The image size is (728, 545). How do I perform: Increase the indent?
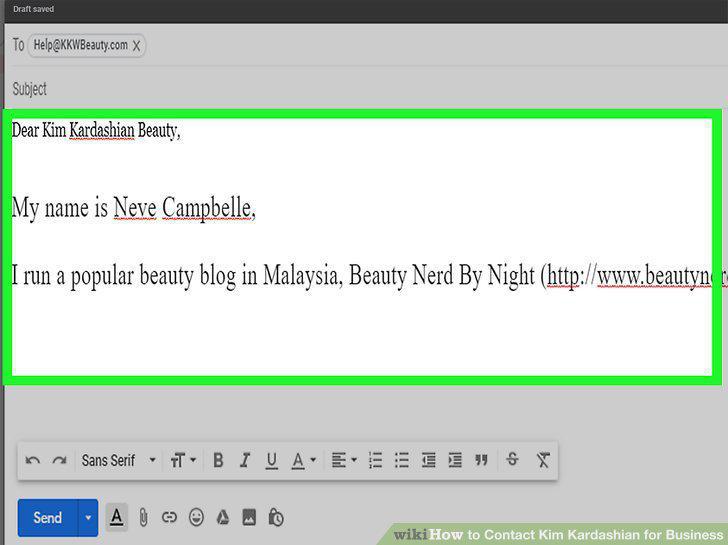coord(455,460)
